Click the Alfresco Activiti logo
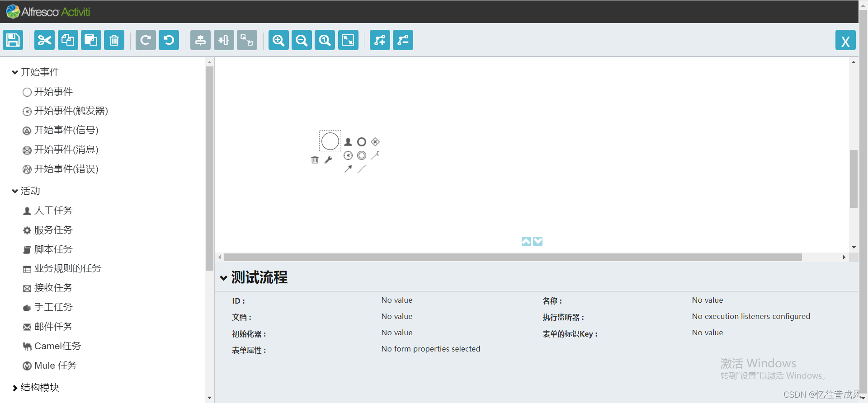Screen dimensions: 868x403 pos(48,12)
